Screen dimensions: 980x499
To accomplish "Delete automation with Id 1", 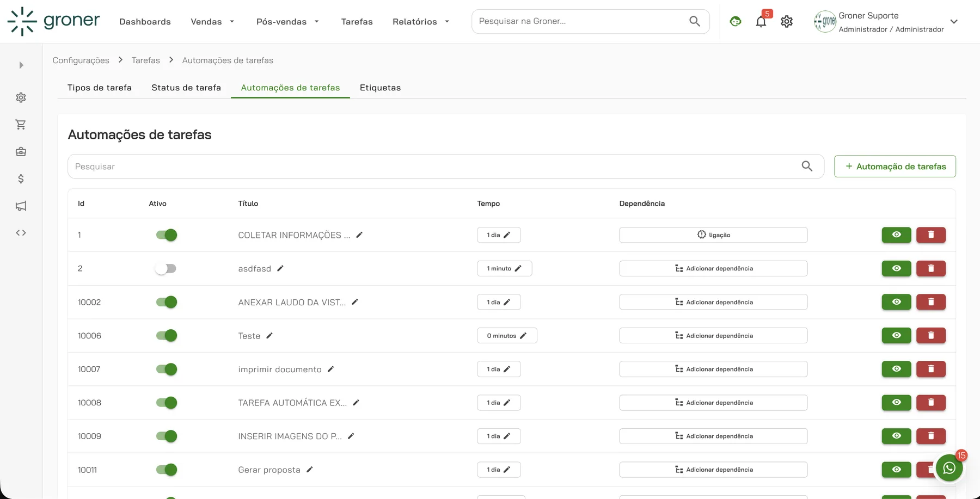I will point(931,235).
